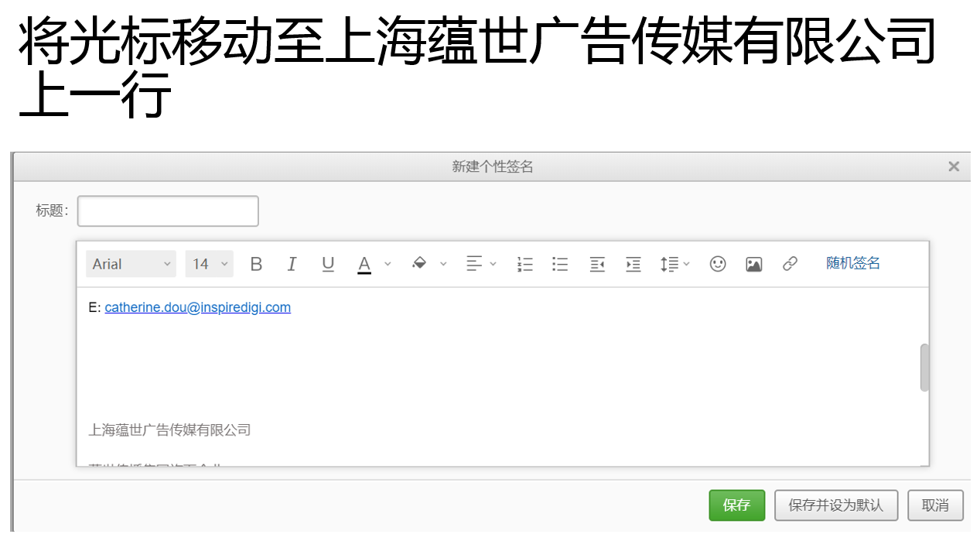Insert a numbered list
The height and width of the screenshot is (541, 980).
[x=525, y=264]
